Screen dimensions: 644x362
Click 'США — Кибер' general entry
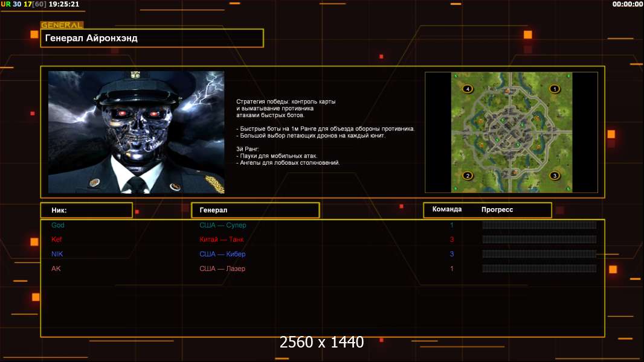coord(222,254)
